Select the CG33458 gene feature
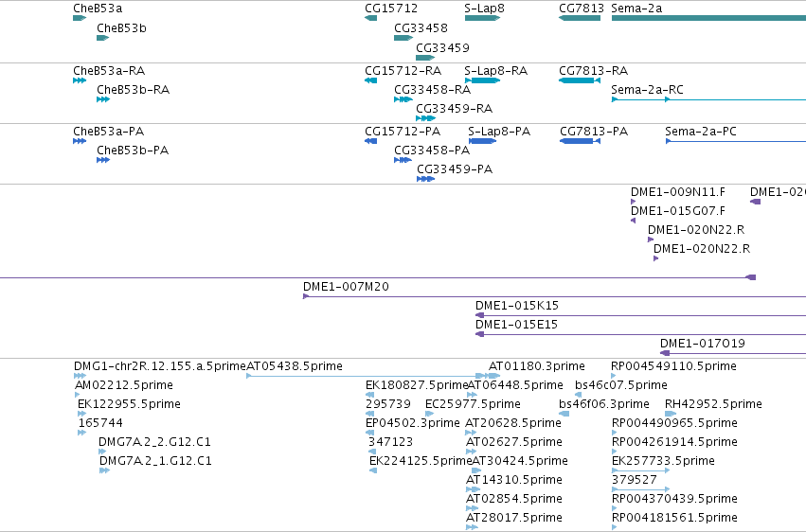Image resolution: width=806 pixels, height=532 pixels. tap(403, 38)
